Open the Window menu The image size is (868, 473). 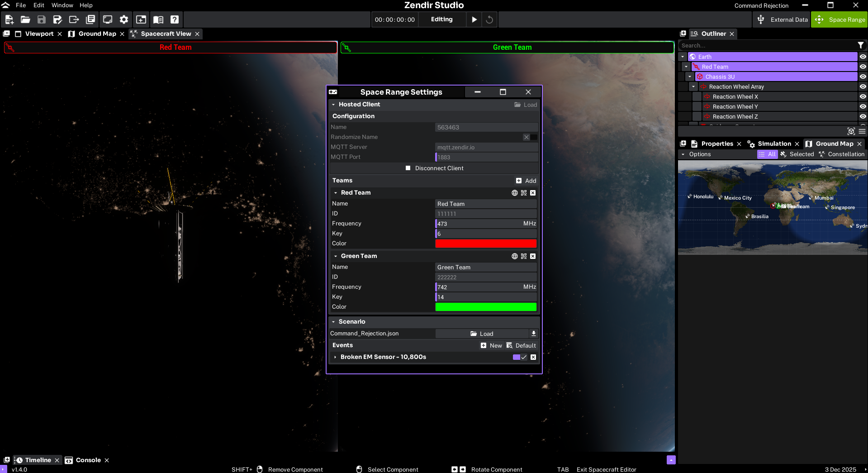62,5
